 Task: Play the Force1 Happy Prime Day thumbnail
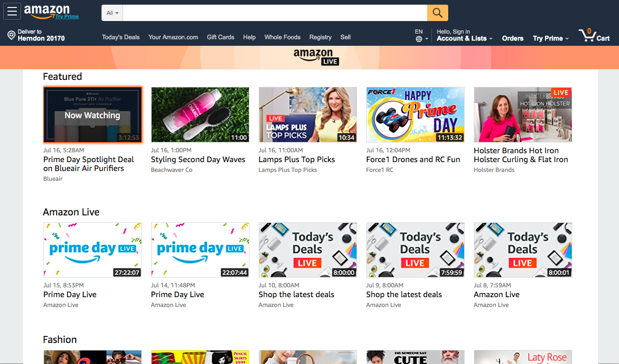pos(415,114)
